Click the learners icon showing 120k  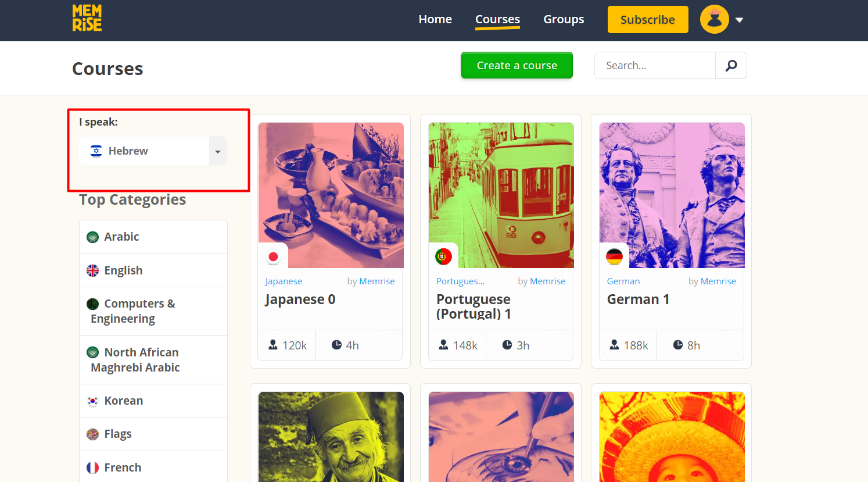tap(273, 345)
